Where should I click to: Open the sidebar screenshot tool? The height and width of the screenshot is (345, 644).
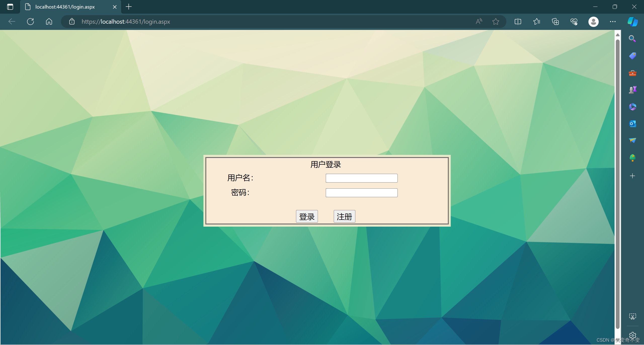tap(632, 316)
